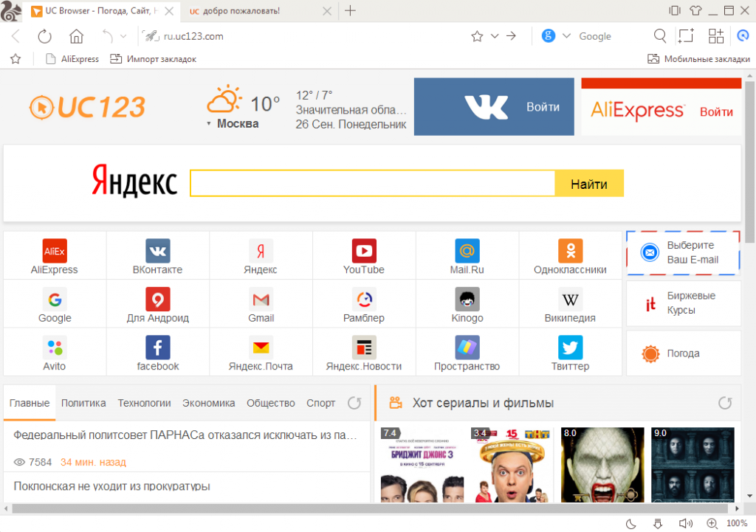This screenshot has height=532, width=756.
Task: Open the Рамблер shortcut tile
Action: coord(363,304)
